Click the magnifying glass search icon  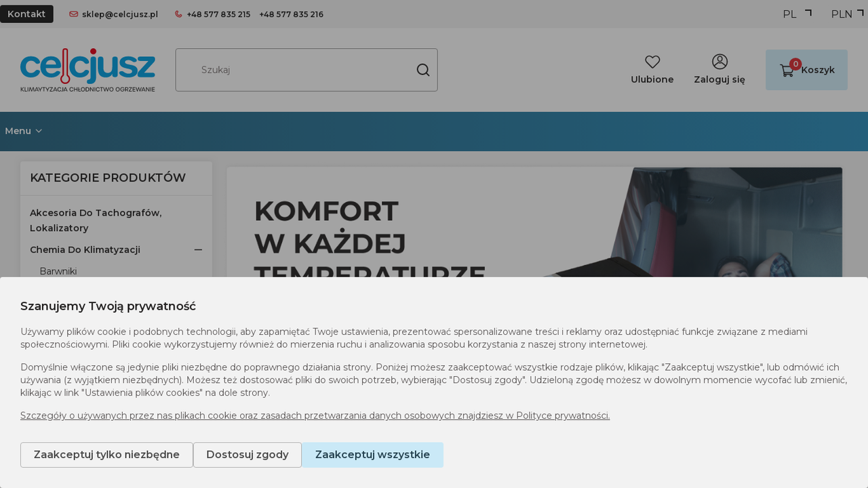[x=423, y=70]
